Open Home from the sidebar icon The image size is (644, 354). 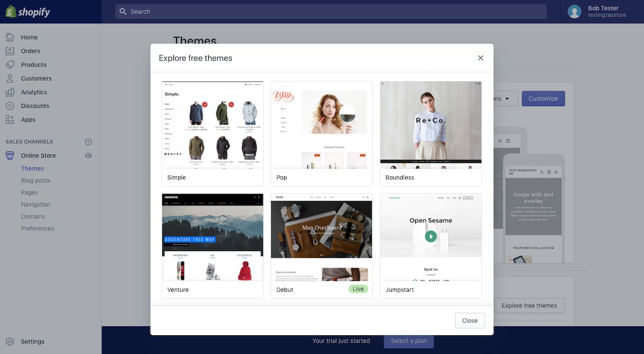10,38
